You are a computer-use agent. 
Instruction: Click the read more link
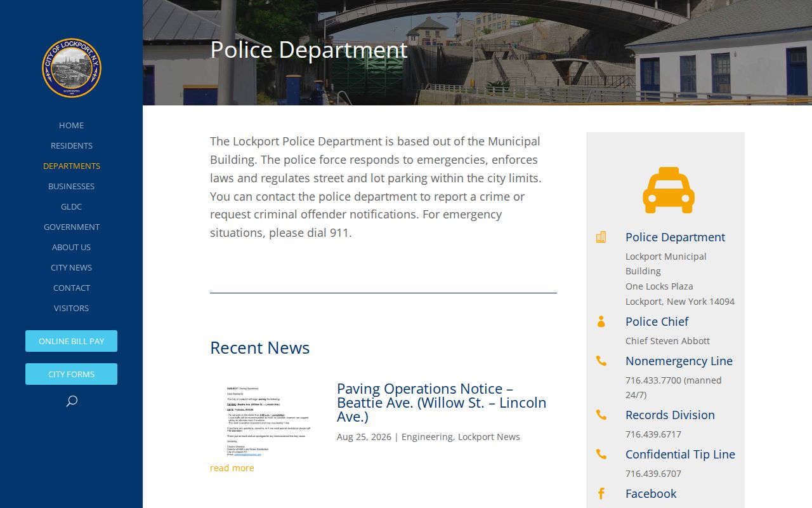pos(232,468)
